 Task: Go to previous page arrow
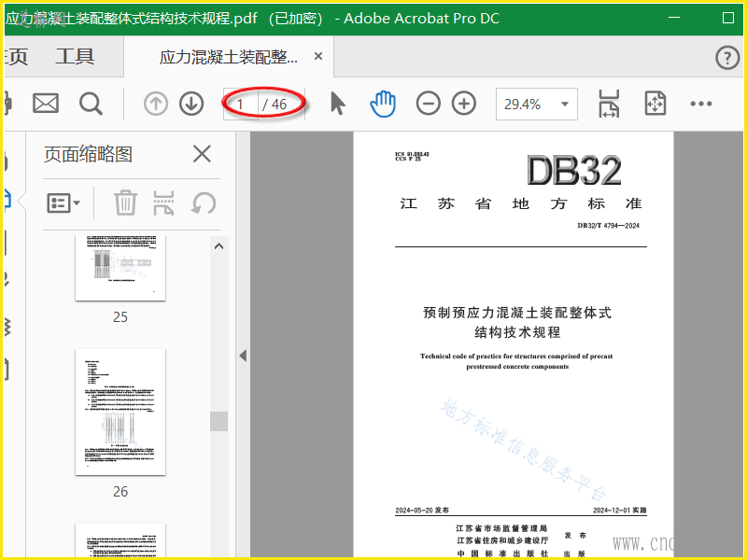(156, 104)
